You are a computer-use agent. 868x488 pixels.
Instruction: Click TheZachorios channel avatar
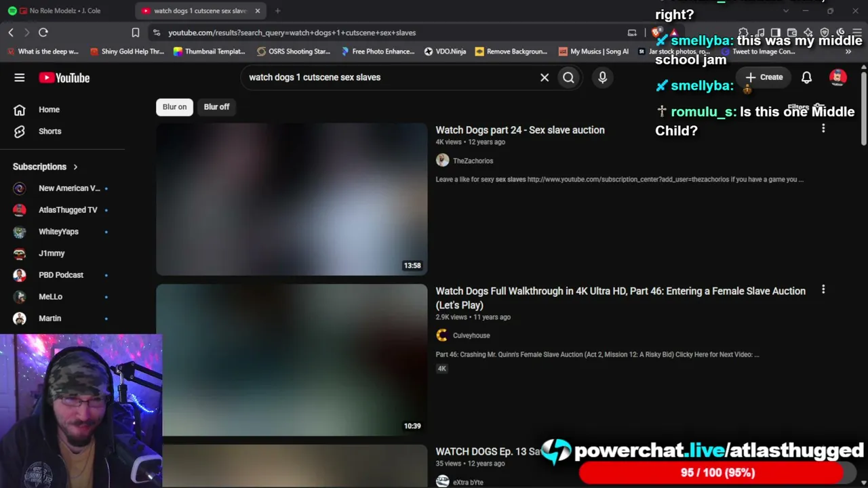coord(442,161)
